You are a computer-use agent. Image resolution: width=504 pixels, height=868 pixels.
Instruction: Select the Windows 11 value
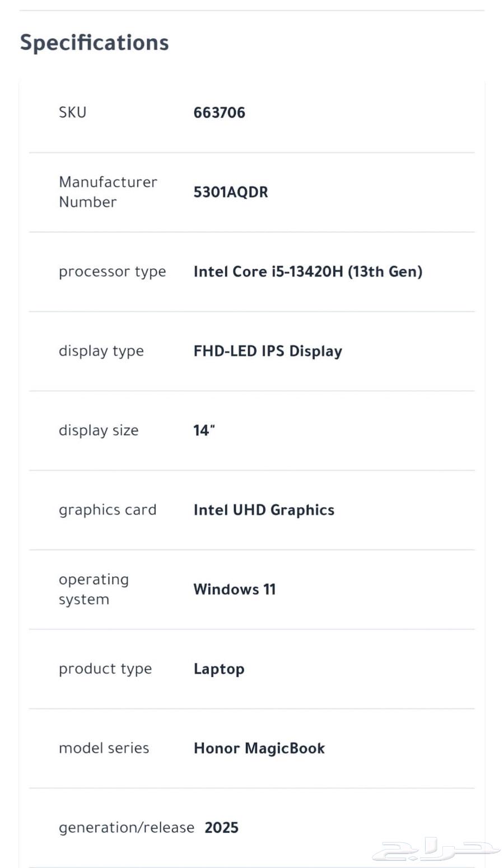235,590
